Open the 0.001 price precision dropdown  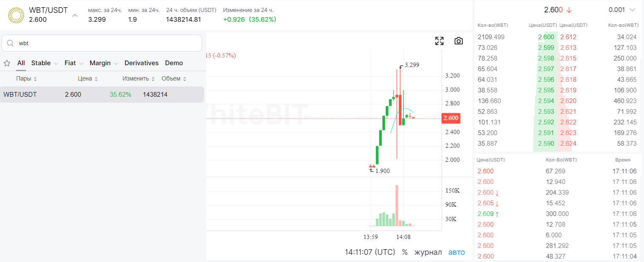click(622, 10)
